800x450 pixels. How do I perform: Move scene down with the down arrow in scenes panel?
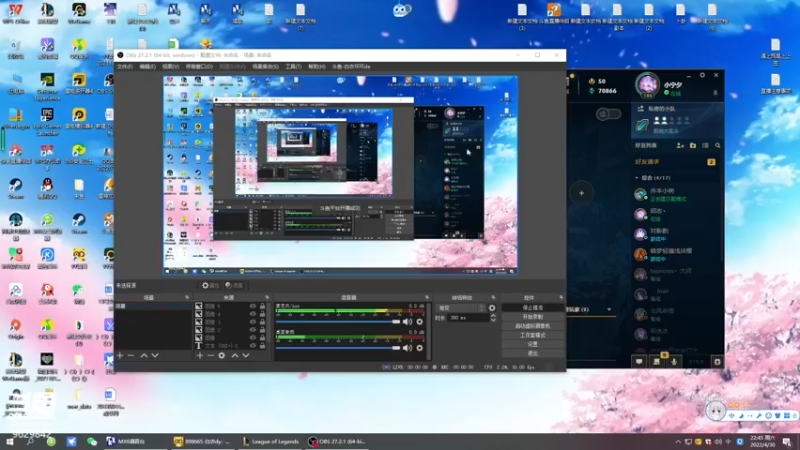(x=155, y=355)
